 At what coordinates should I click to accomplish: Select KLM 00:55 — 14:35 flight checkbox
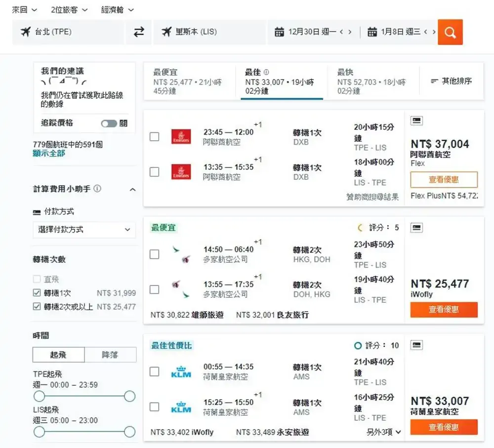[154, 371]
